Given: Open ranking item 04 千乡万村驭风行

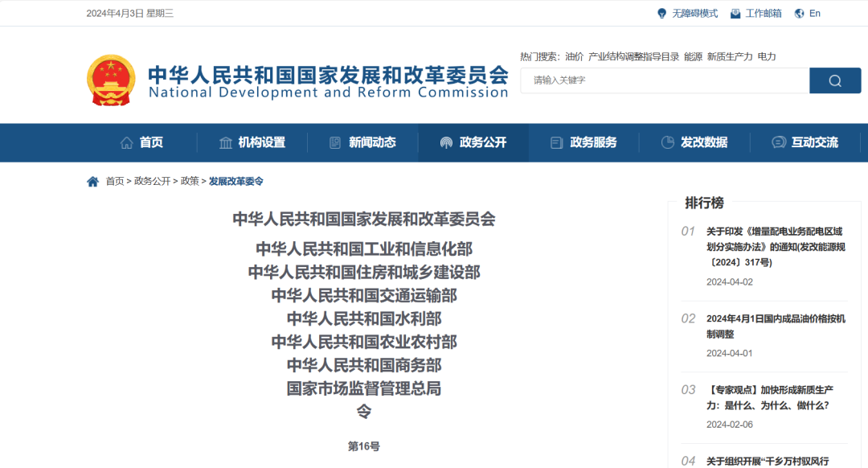Looking at the screenshot, I should point(768,461).
